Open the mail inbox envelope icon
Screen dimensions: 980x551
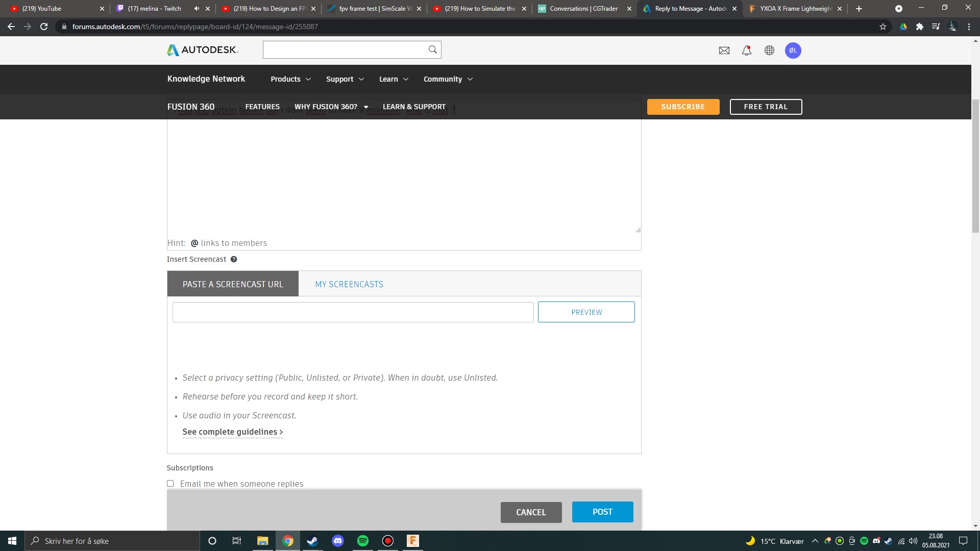point(724,50)
